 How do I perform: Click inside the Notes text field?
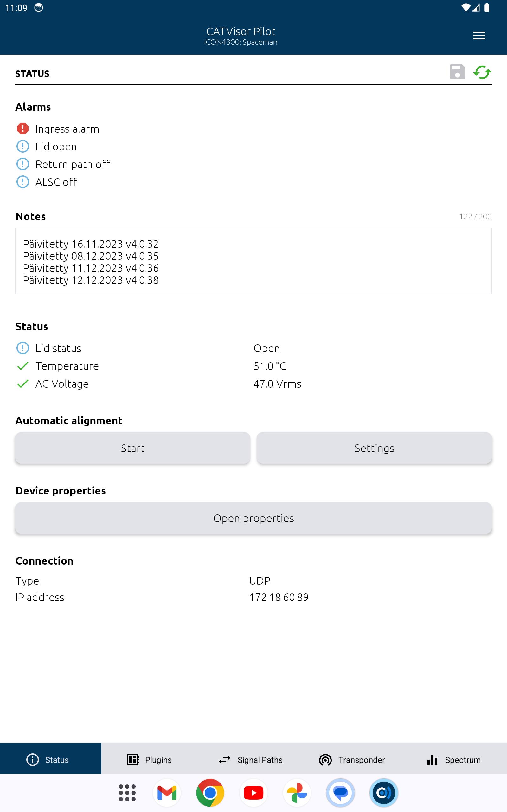pos(253,261)
